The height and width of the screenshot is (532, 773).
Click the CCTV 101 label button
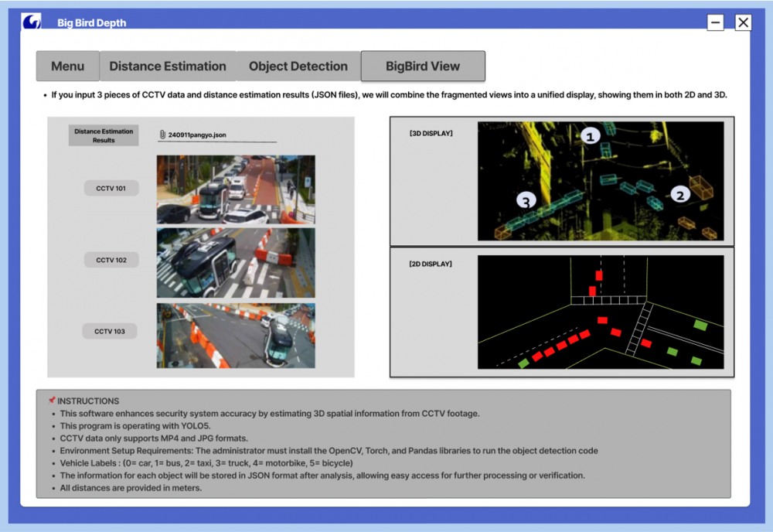(x=111, y=188)
